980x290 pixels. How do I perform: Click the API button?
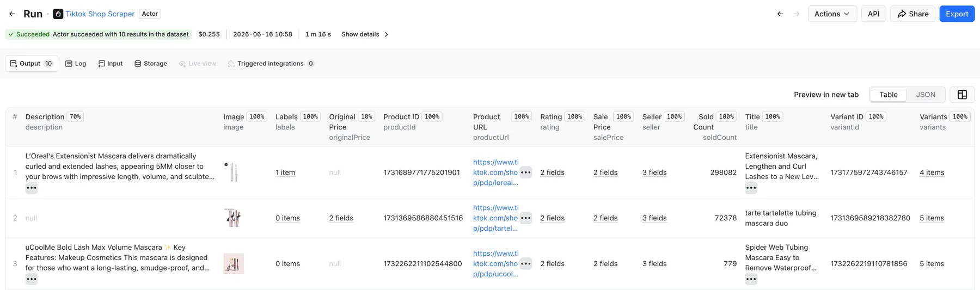[x=873, y=14]
